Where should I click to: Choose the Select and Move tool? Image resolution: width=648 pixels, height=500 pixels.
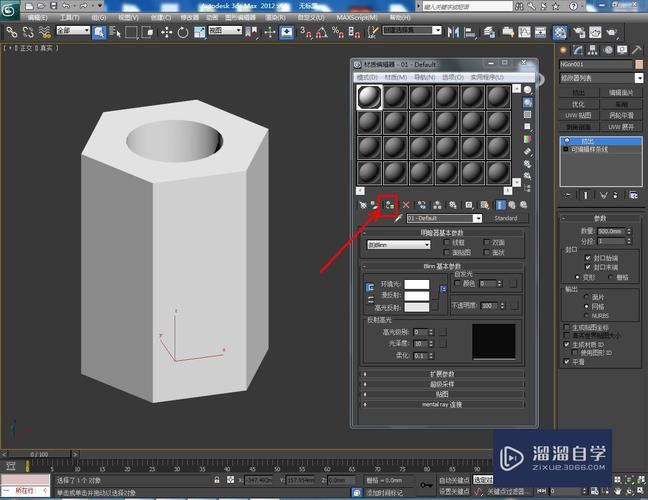[x=167, y=32]
